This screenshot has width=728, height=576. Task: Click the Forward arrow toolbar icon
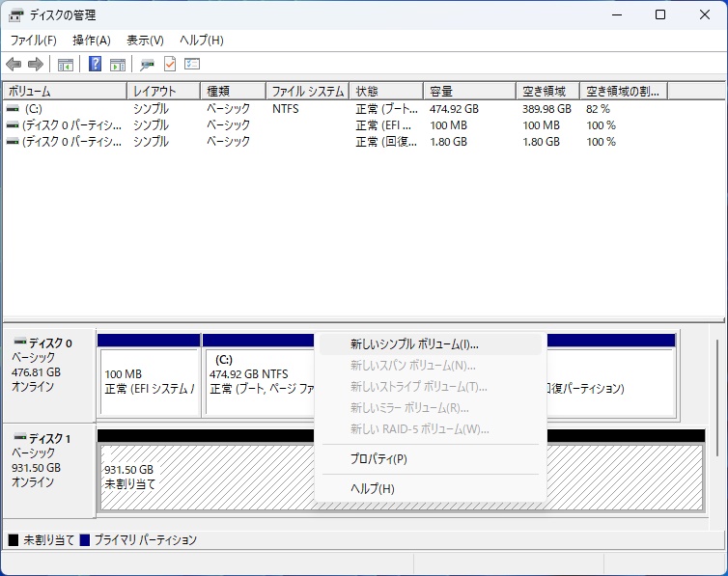pyautogui.click(x=36, y=65)
